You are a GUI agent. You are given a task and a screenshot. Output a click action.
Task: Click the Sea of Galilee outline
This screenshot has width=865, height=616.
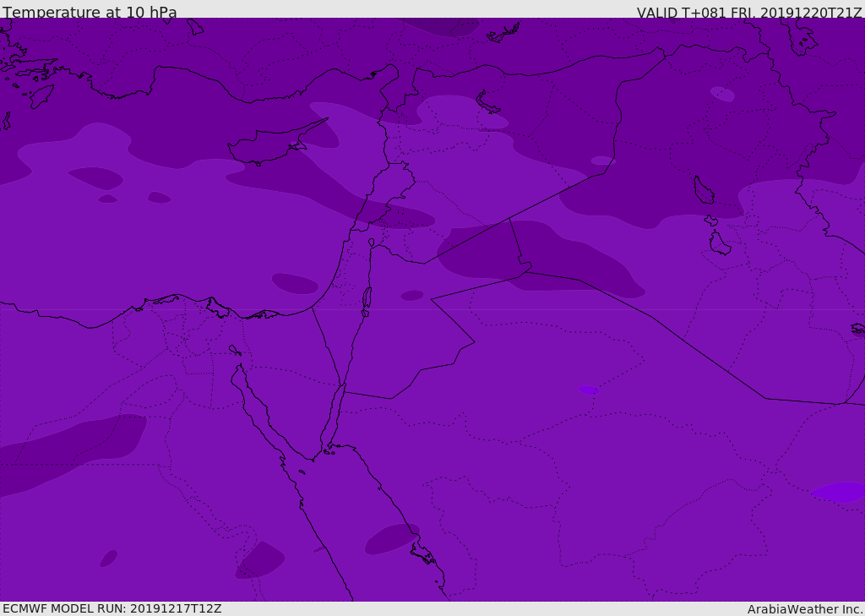tap(371, 243)
